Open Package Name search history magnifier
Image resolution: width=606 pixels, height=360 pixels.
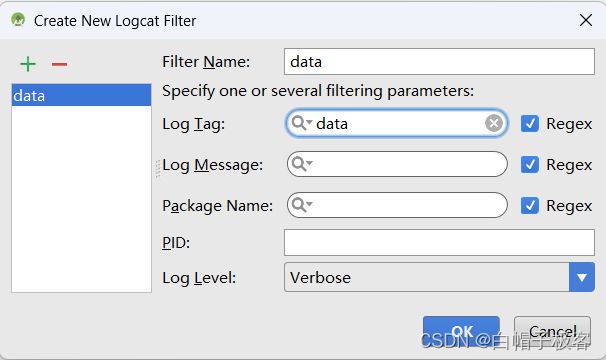coord(301,205)
